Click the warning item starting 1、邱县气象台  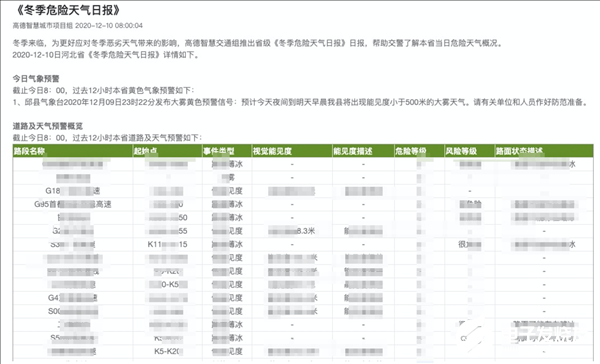(x=300, y=103)
